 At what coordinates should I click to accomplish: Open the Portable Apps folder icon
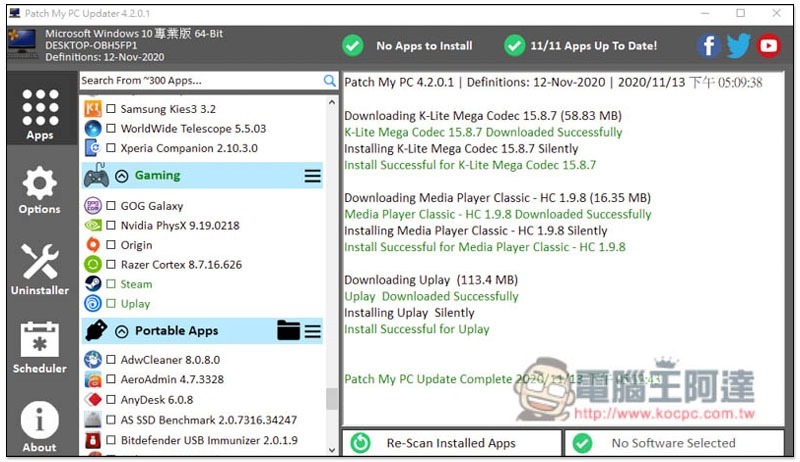point(288,330)
